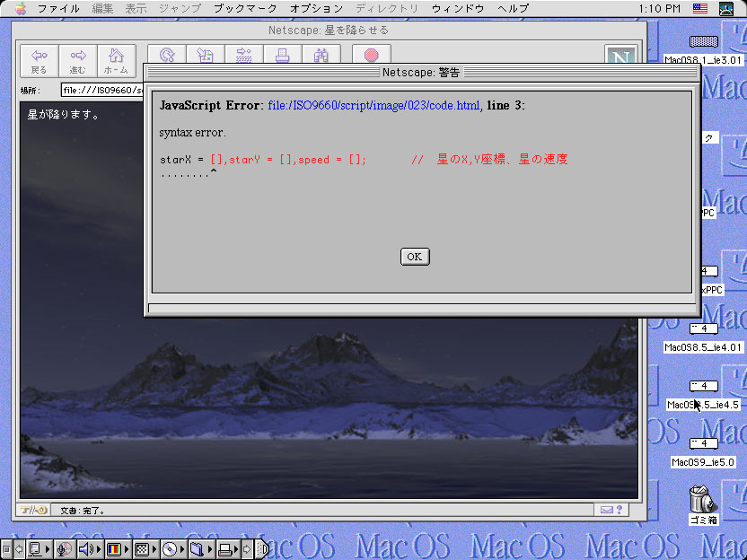Click the Netscape 警告 dialog title bar
This screenshot has height=560, width=747.
pos(421,73)
